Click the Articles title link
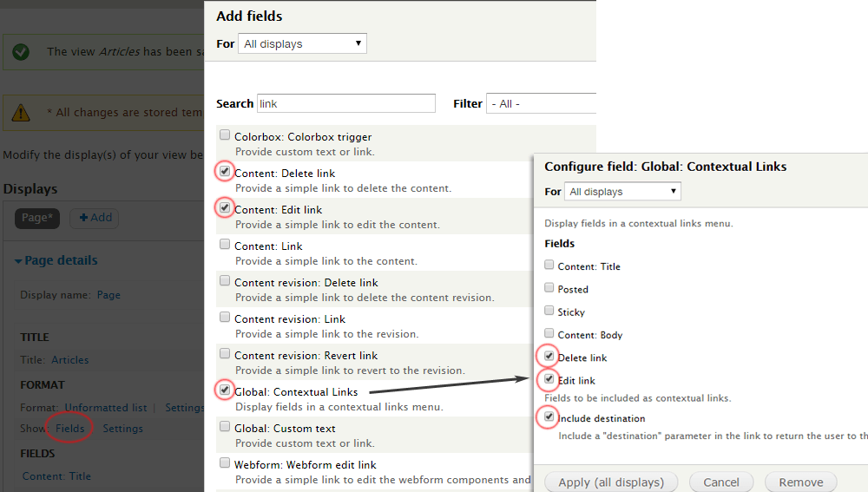 (69, 360)
